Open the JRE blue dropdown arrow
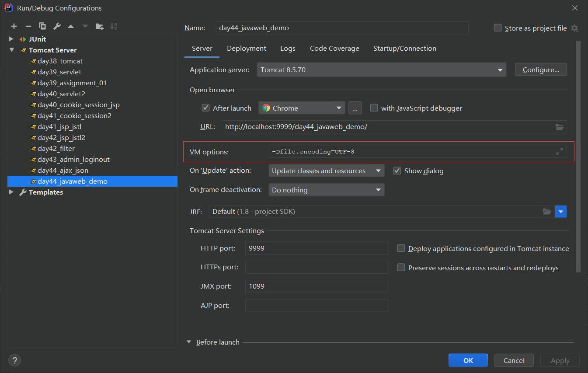 (x=561, y=212)
